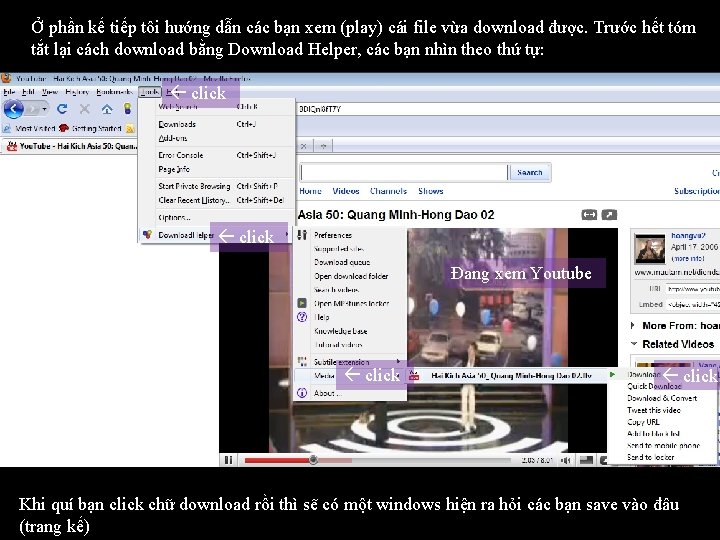
Task: Open the YouTube Videos link
Action: pyautogui.click(x=346, y=191)
